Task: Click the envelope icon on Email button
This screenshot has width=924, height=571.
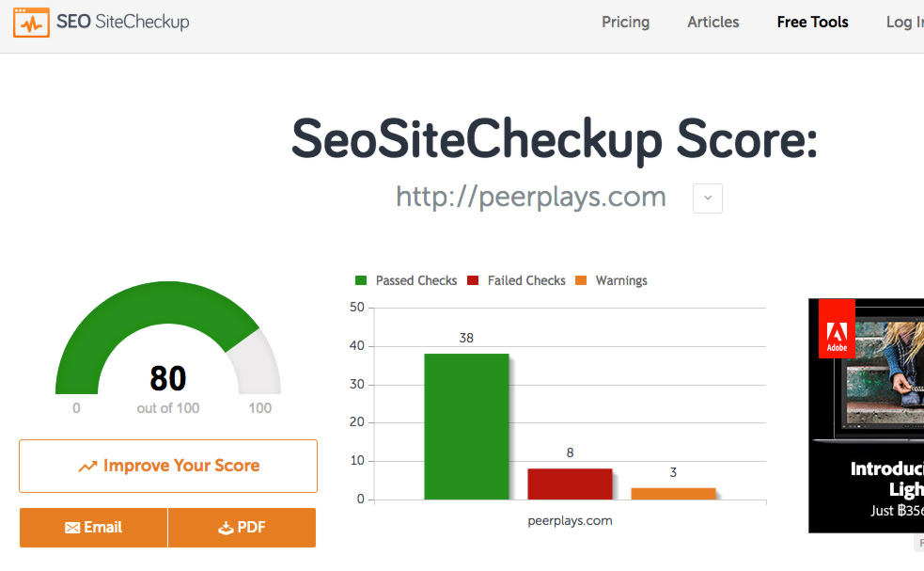Action: click(72, 528)
